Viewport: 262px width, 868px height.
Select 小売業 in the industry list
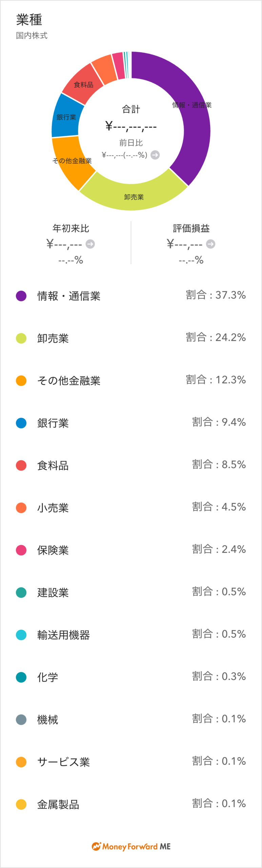click(53, 508)
